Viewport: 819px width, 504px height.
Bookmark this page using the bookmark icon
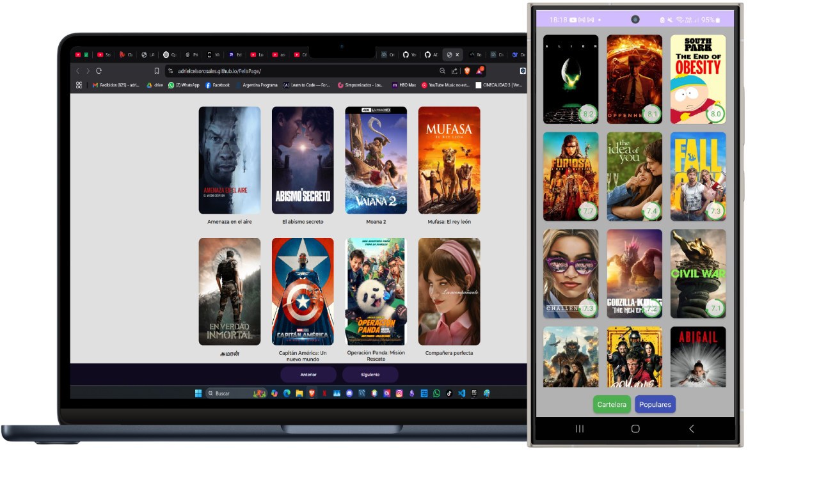(157, 71)
